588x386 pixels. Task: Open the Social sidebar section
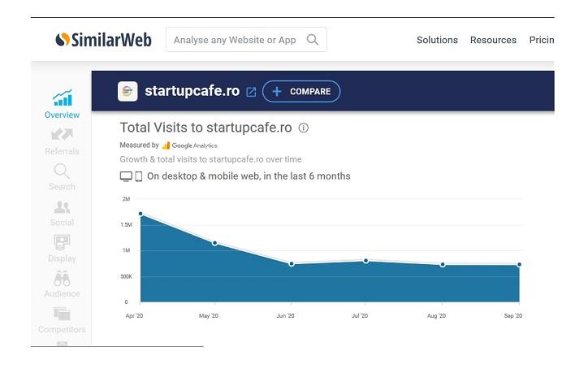(62, 207)
